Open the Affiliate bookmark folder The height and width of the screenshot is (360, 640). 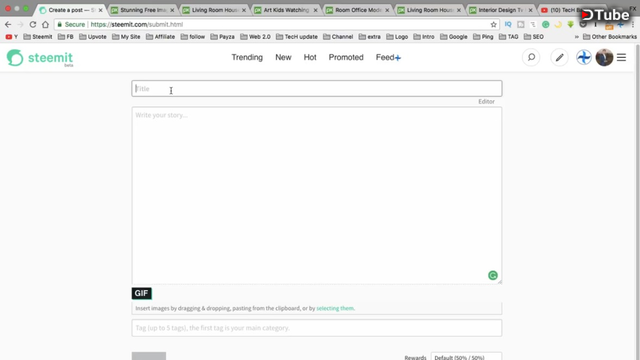click(160, 37)
